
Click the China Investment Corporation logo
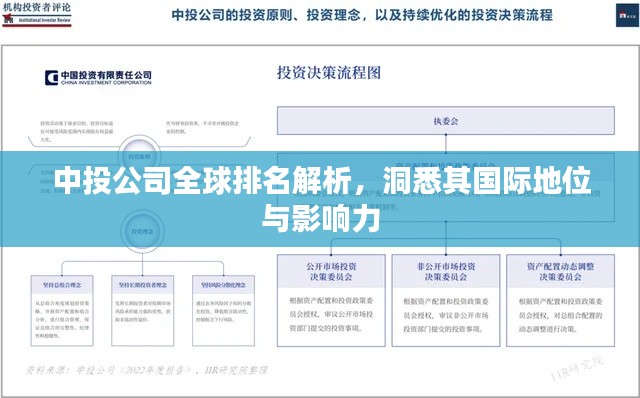pos(98,77)
